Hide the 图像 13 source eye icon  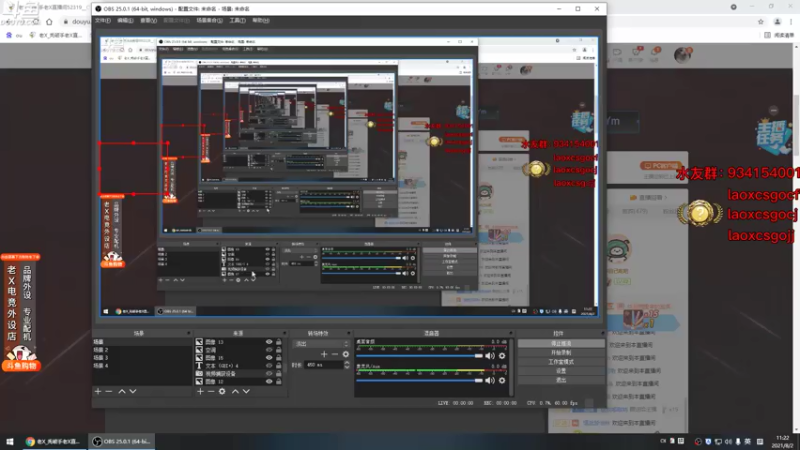coord(269,342)
